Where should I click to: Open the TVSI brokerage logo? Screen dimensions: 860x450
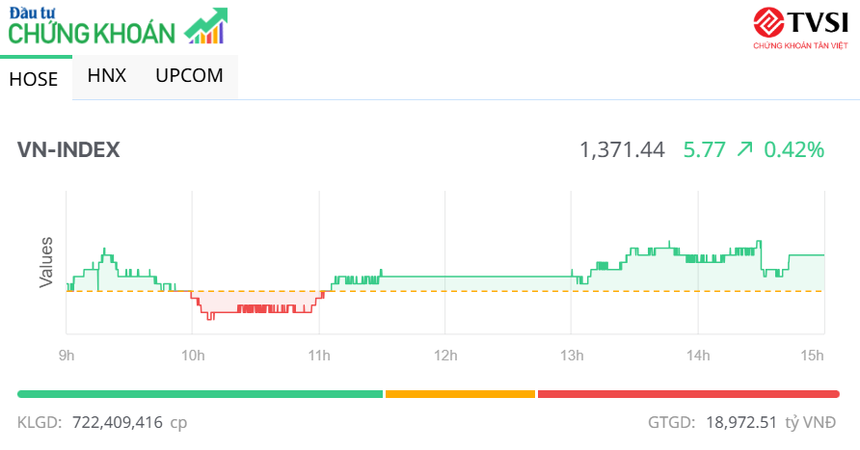pyautogui.click(x=799, y=29)
